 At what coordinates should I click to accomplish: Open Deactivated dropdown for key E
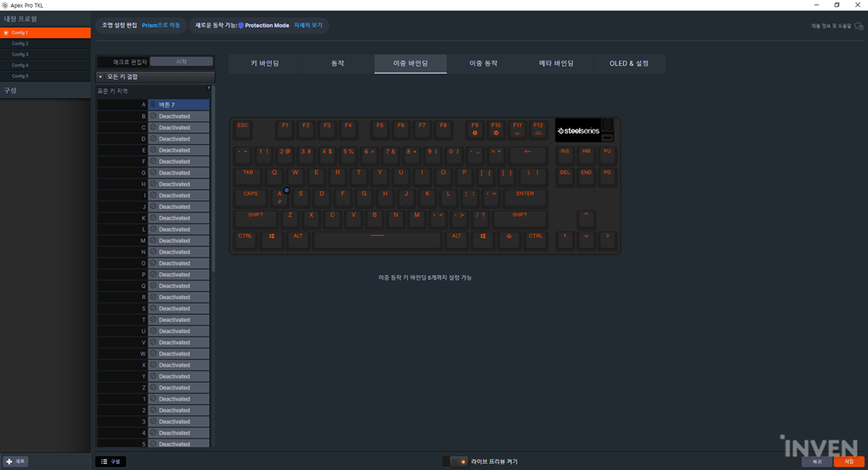[x=179, y=150]
